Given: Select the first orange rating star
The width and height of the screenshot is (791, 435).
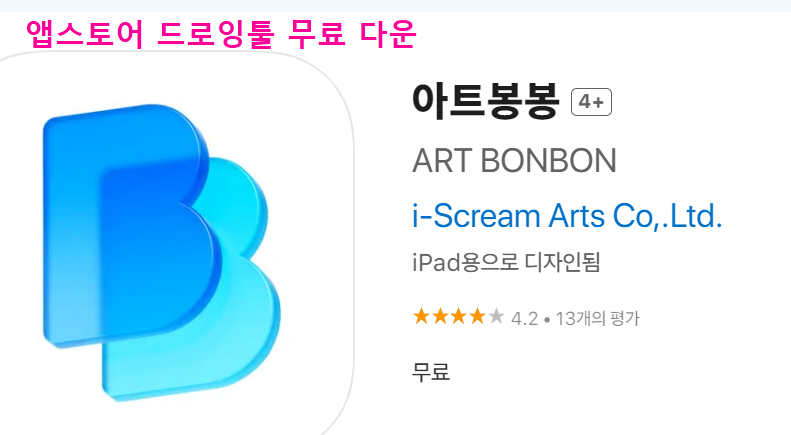Looking at the screenshot, I should 421,317.
